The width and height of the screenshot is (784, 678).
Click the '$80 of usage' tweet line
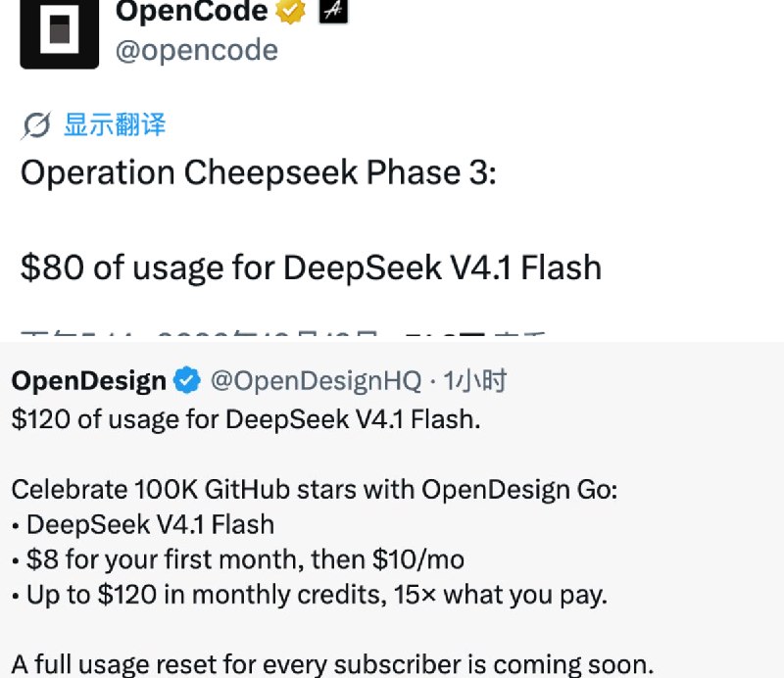(311, 267)
